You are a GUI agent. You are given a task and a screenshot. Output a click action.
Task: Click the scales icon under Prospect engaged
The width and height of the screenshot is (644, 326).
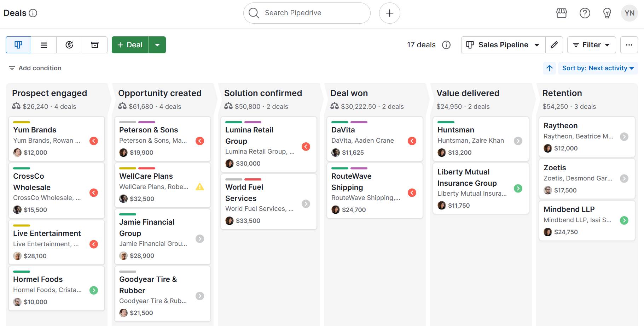pos(16,106)
